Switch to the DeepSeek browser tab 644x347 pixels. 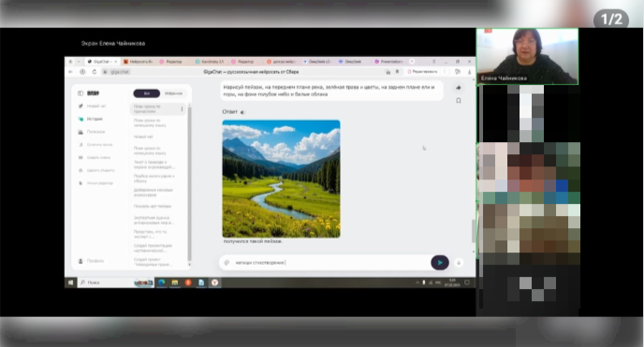tap(350, 62)
